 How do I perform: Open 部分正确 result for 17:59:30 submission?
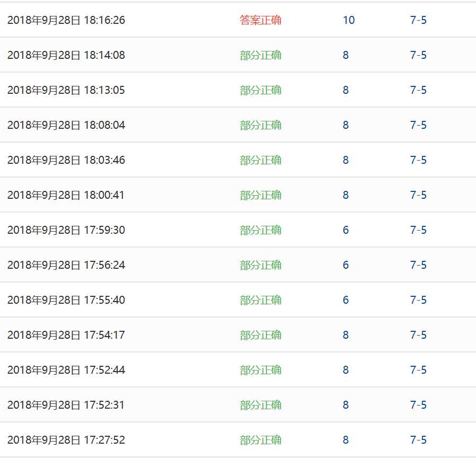pyautogui.click(x=260, y=230)
